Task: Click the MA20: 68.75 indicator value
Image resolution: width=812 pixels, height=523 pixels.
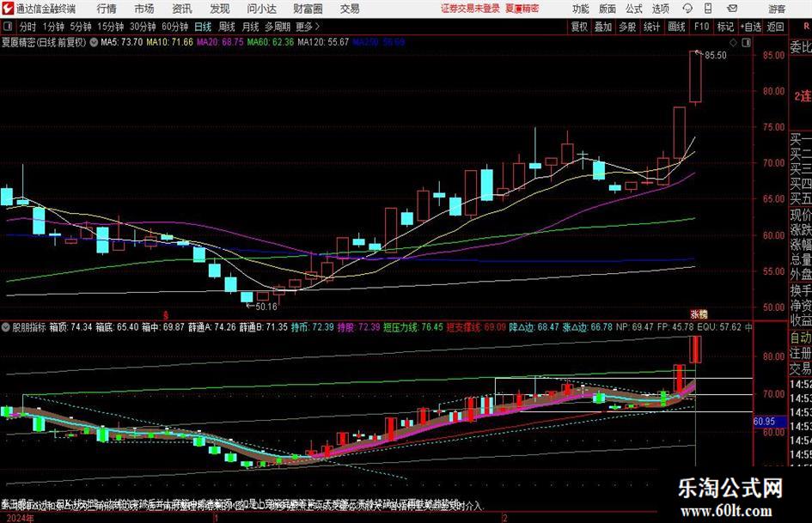Action: (x=220, y=42)
